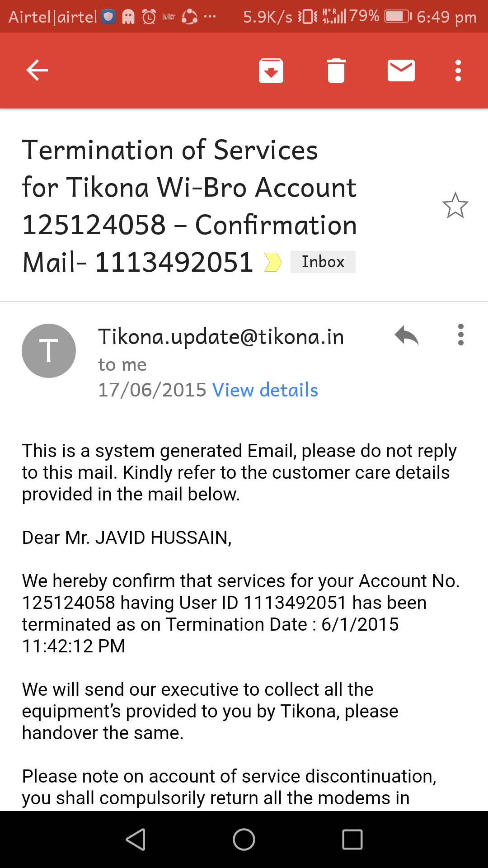Click the View details link
The height and width of the screenshot is (868, 488).
pyautogui.click(x=265, y=390)
